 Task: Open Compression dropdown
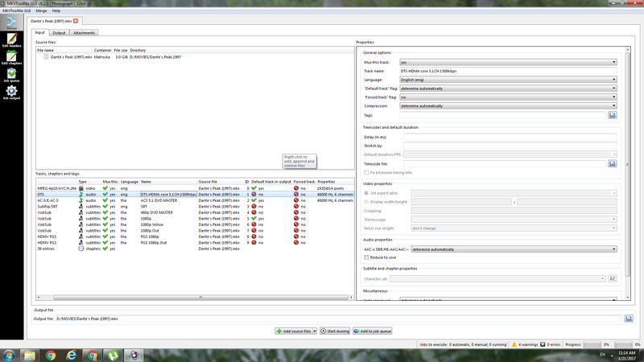click(508, 106)
